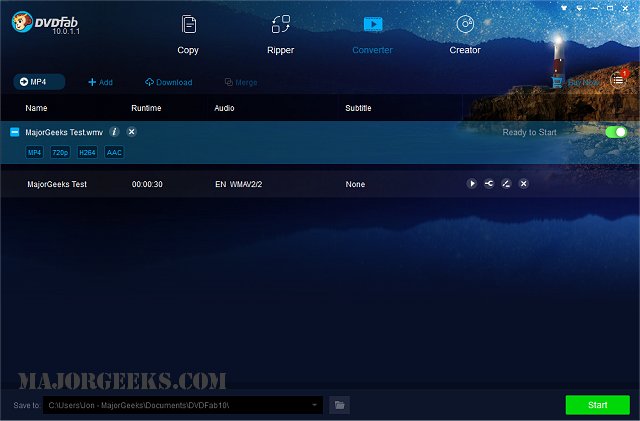Click the H264 codec tag
Screen dimensions: 640x421
click(x=87, y=152)
